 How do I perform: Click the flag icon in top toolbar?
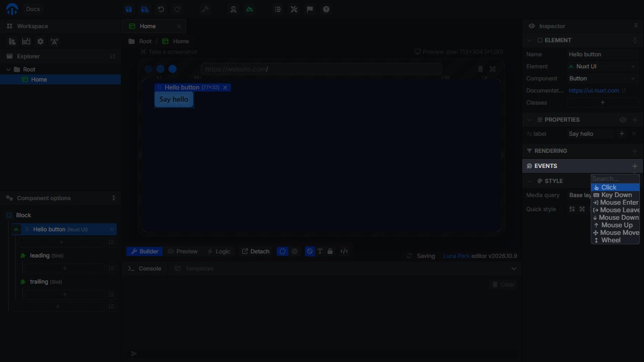pyautogui.click(x=310, y=9)
